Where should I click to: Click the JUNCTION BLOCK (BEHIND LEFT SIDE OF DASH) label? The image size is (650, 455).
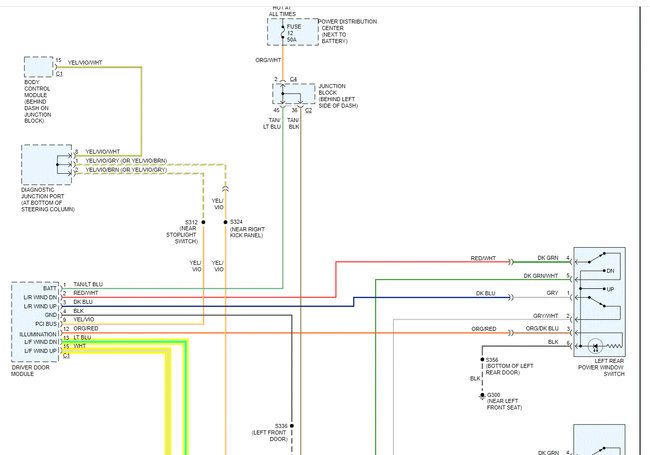click(x=338, y=96)
